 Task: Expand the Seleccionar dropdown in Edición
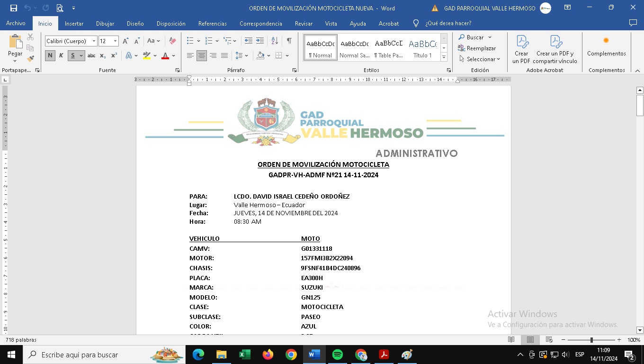tap(480, 59)
